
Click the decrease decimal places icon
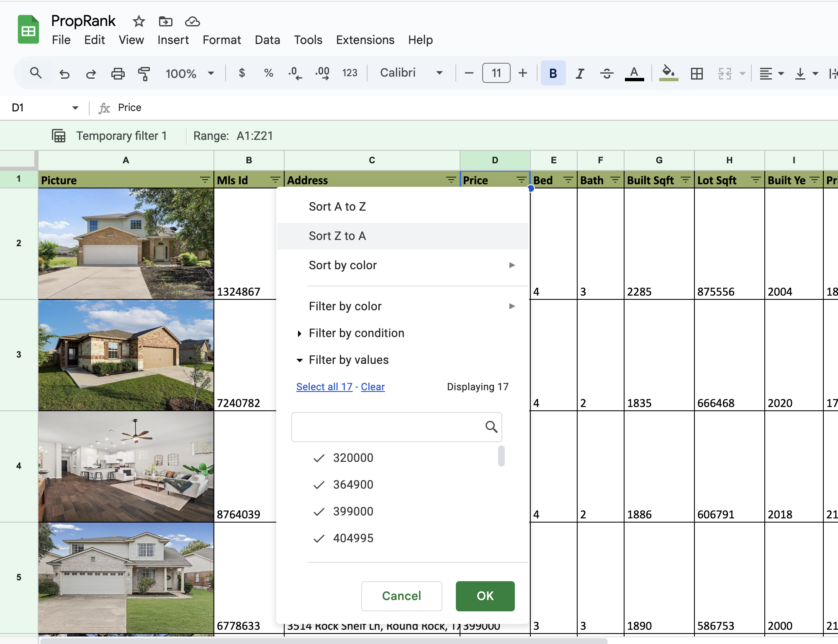296,73
